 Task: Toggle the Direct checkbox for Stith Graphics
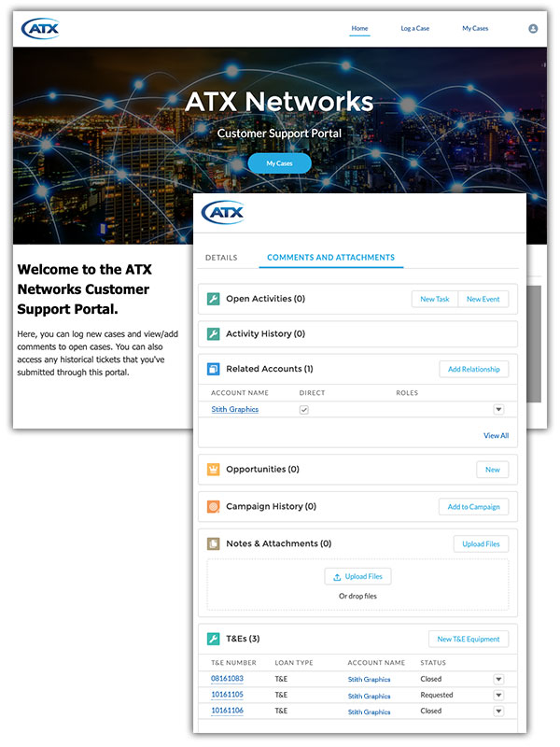pyautogui.click(x=304, y=409)
